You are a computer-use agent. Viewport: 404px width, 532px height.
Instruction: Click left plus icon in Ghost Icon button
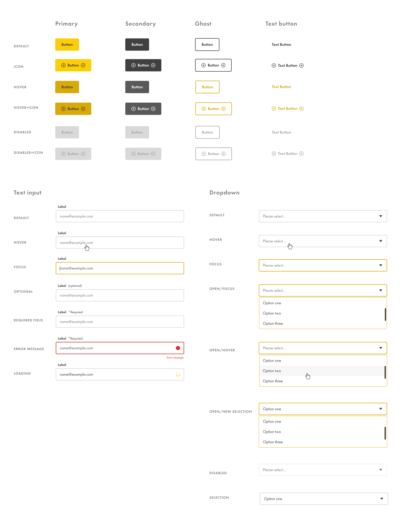pyautogui.click(x=203, y=65)
